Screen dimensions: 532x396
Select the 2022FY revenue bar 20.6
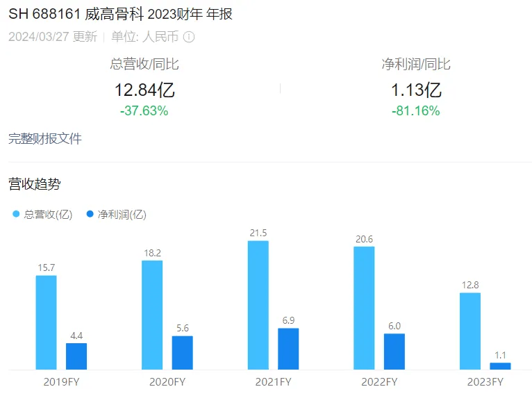pyautogui.click(x=364, y=308)
